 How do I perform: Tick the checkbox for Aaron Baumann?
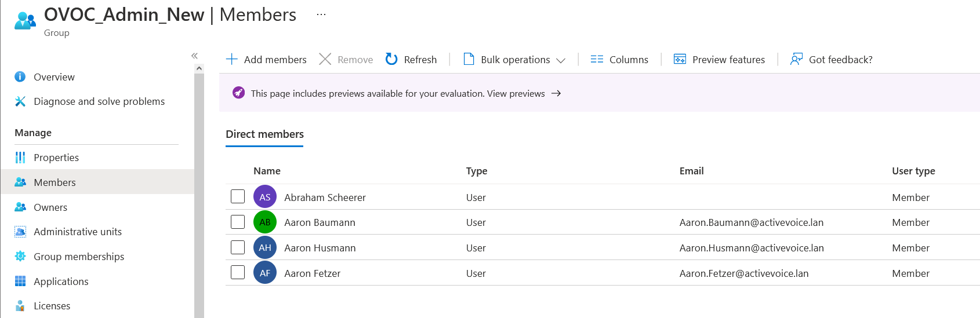[x=238, y=222]
